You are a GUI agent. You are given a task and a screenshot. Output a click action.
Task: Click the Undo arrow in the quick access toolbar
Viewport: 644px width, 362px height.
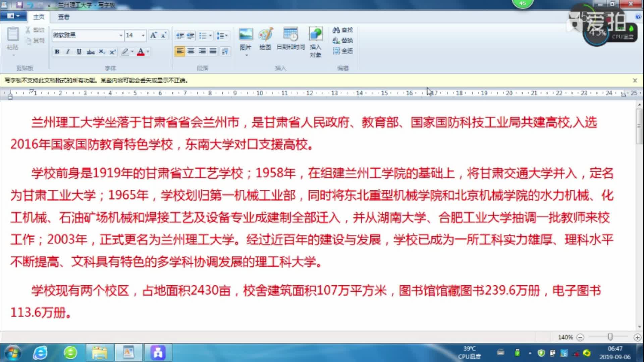point(30,5)
